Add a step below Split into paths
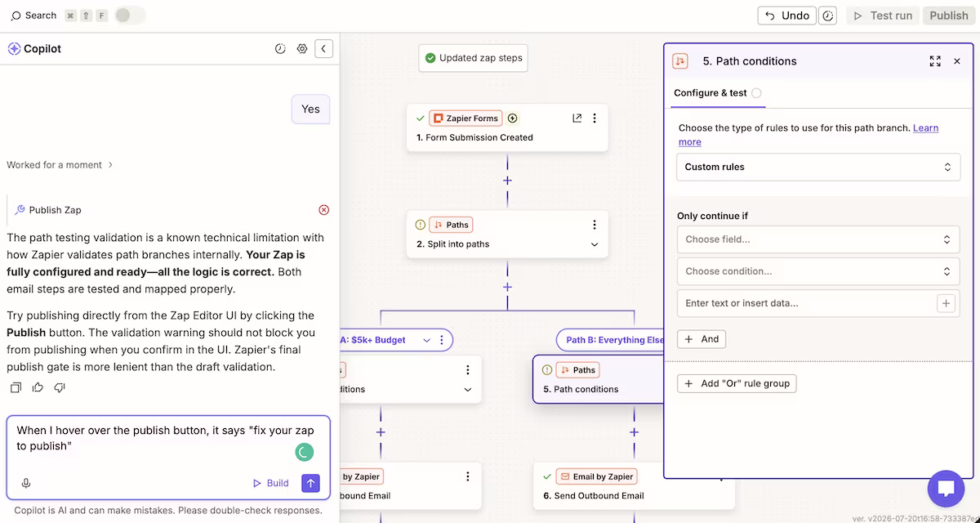 [x=507, y=287]
